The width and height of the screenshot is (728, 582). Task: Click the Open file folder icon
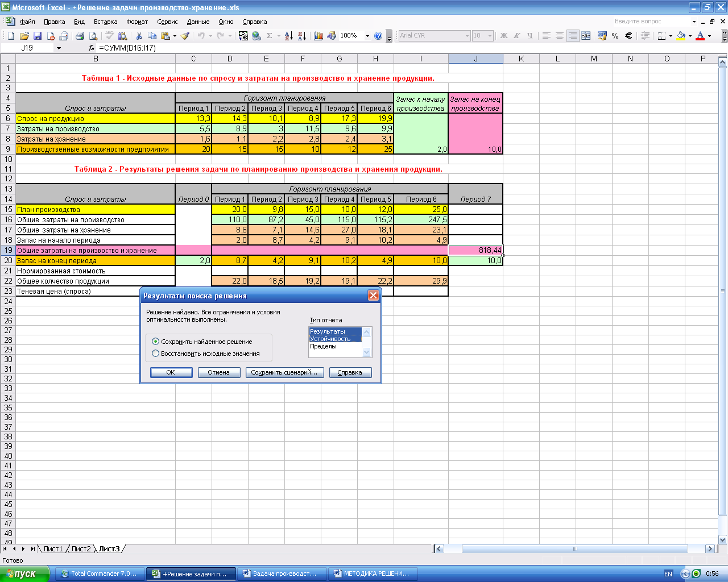(x=24, y=36)
